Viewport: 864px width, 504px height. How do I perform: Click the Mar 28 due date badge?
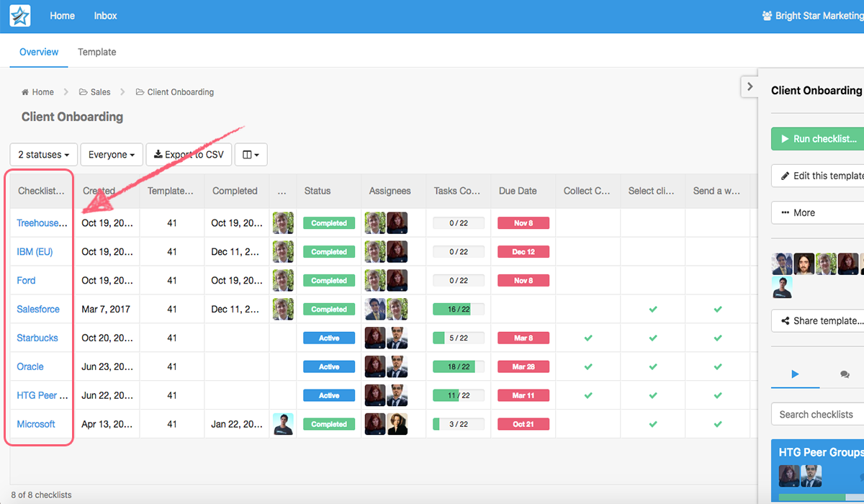pos(523,367)
